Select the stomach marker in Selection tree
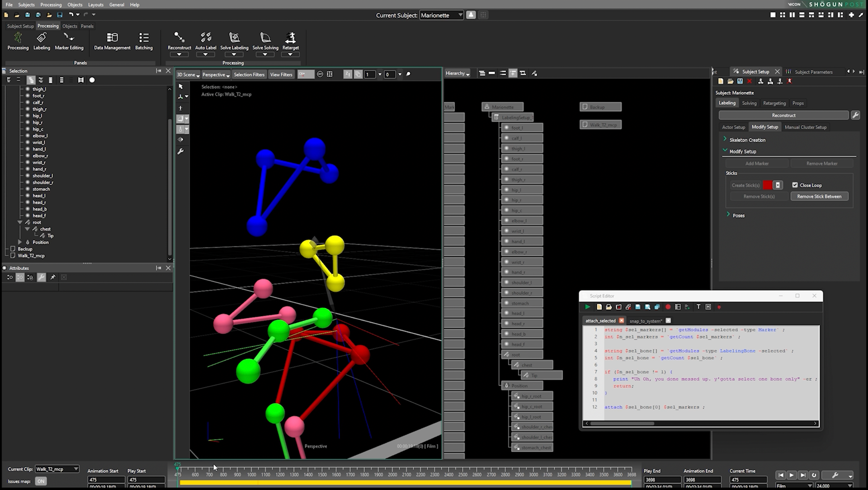868x490 pixels. [41, 189]
